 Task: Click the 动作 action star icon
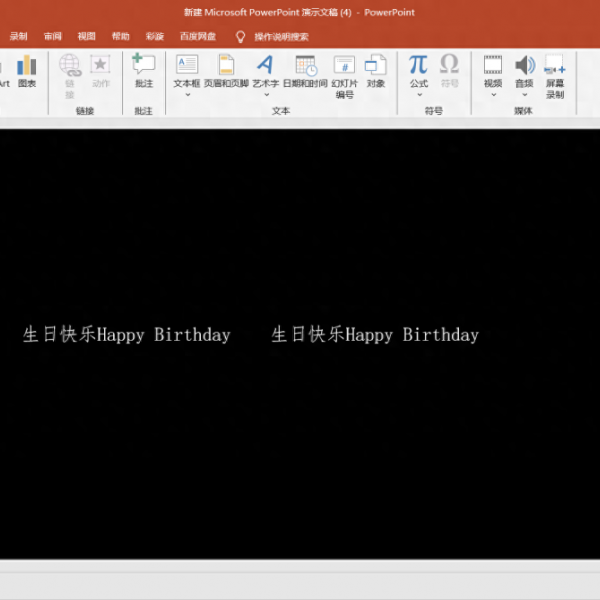[x=101, y=70]
